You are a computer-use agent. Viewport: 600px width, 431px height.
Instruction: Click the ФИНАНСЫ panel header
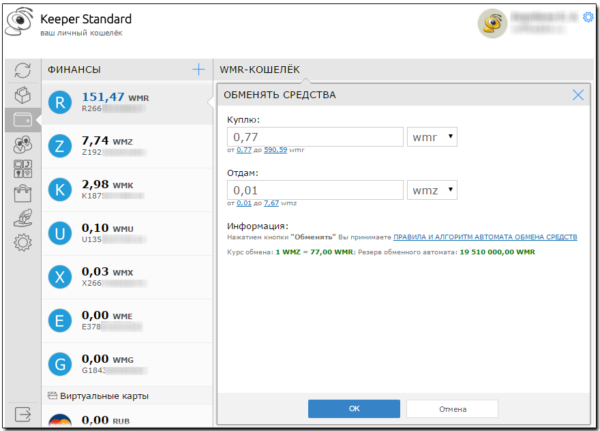pos(74,70)
